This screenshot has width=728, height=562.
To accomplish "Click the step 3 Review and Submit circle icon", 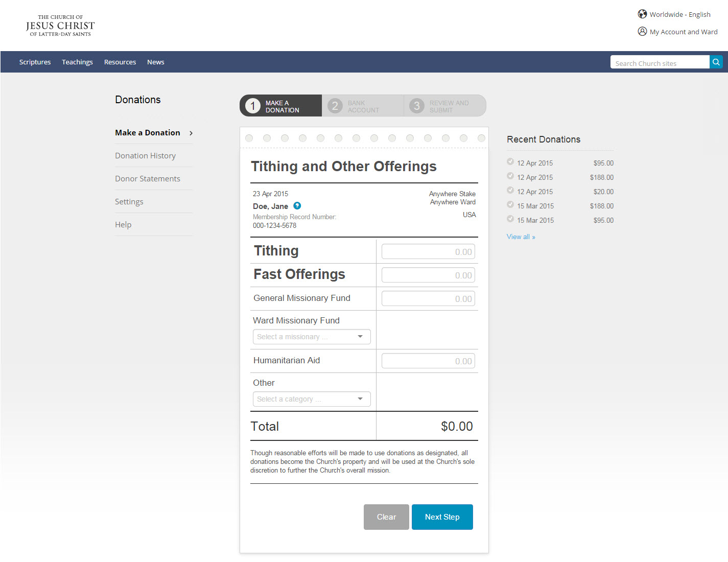I will (x=417, y=106).
